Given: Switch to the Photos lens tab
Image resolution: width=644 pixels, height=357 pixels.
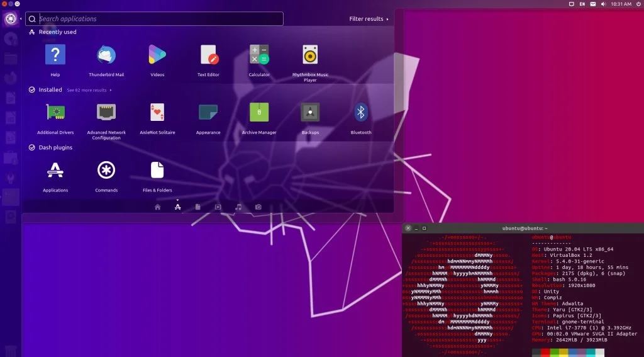Looking at the screenshot, I should pyautogui.click(x=258, y=207).
